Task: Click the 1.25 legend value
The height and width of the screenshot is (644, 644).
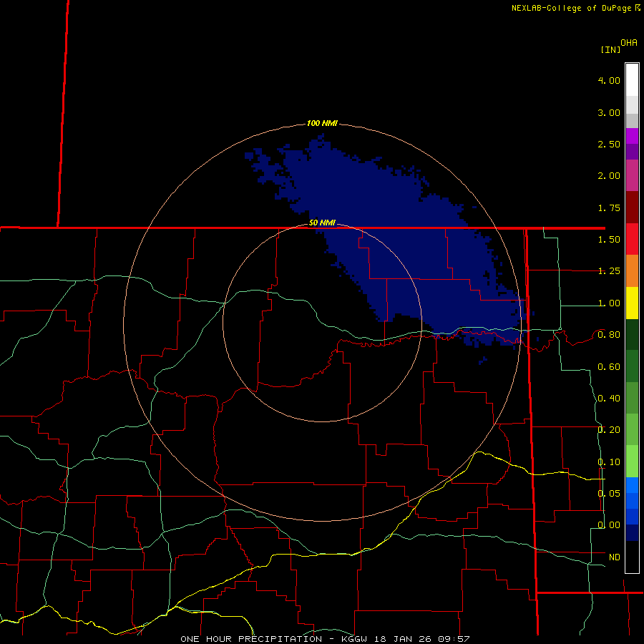Action: (609, 271)
